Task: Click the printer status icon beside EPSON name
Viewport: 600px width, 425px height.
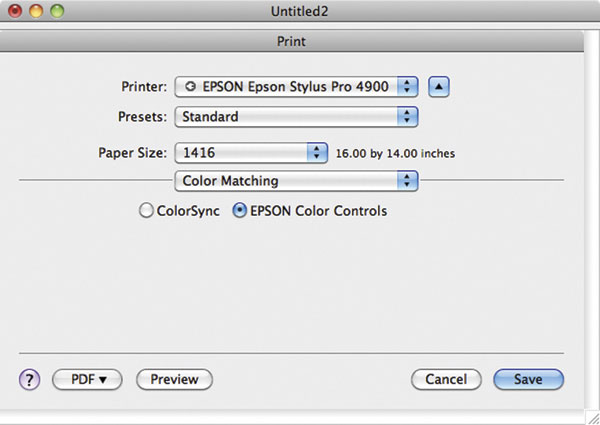Action: [190, 86]
